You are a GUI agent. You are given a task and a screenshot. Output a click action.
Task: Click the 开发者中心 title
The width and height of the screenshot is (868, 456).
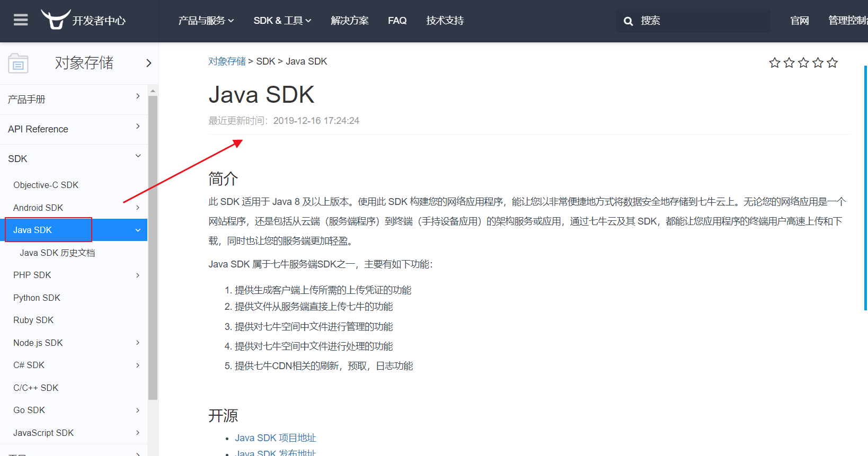(99, 21)
